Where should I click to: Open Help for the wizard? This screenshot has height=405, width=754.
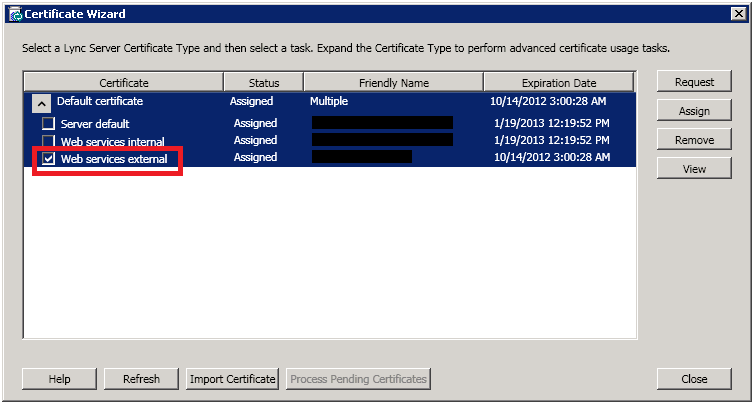[59, 379]
